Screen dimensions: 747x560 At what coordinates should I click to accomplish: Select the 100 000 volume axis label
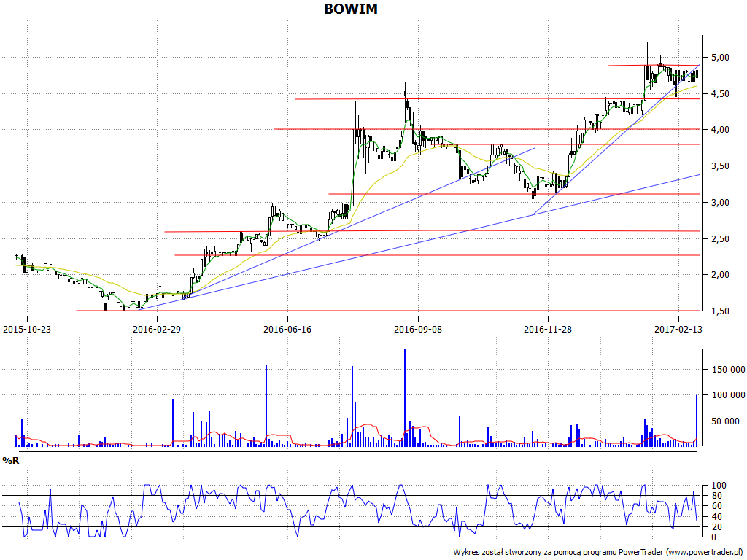pyautogui.click(x=729, y=395)
